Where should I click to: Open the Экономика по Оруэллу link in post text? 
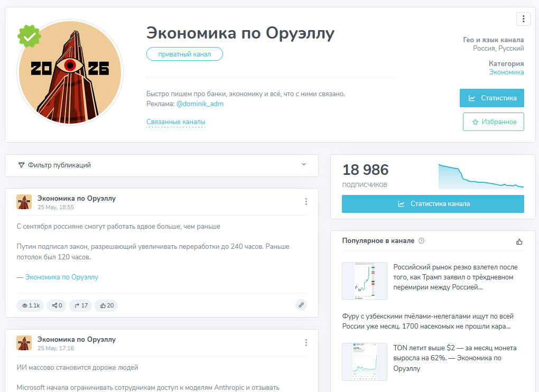[61, 277]
